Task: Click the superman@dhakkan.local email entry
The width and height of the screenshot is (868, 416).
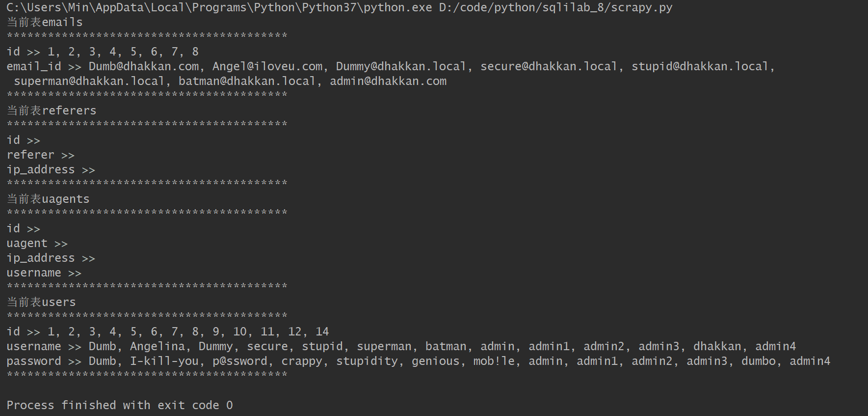Action: coord(89,81)
